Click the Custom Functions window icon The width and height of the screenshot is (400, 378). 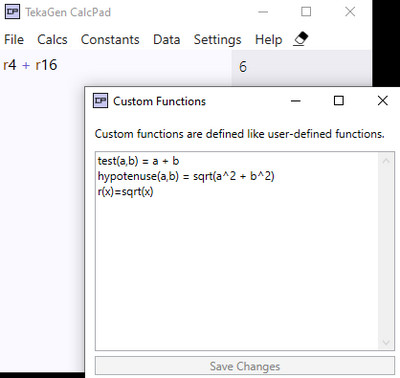tap(100, 100)
